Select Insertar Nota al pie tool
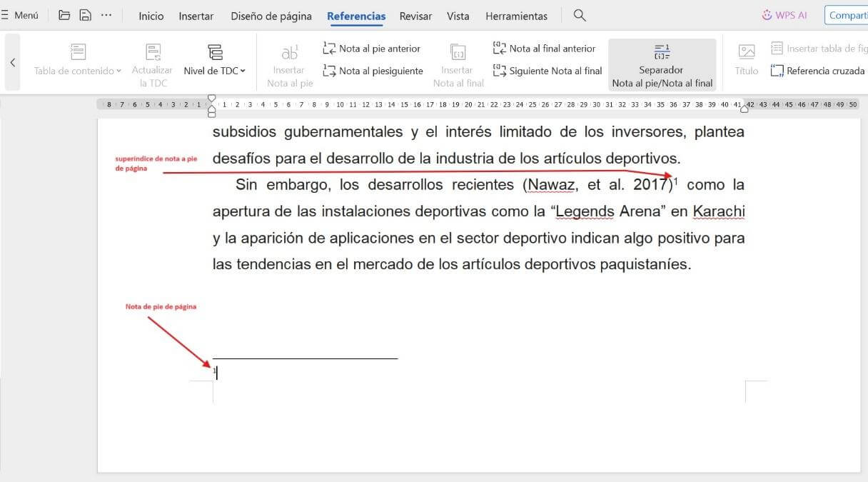The height and width of the screenshot is (482, 868). pos(288,62)
